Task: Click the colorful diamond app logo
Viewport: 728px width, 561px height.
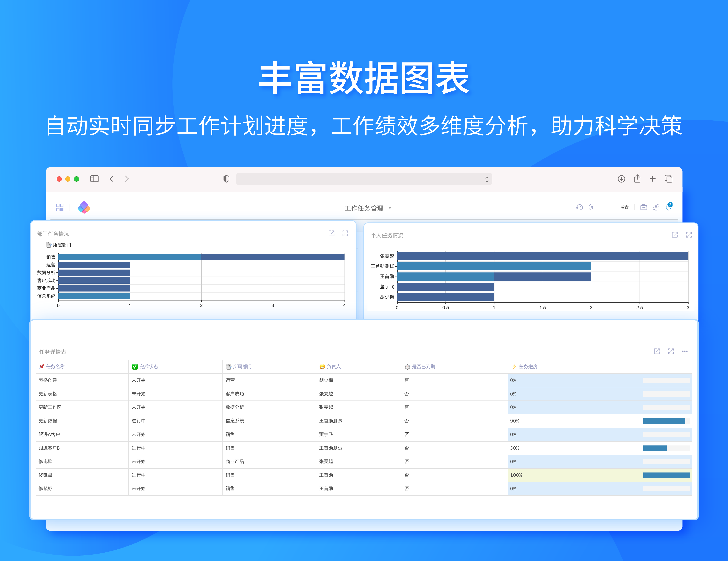Action: point(84,207)
